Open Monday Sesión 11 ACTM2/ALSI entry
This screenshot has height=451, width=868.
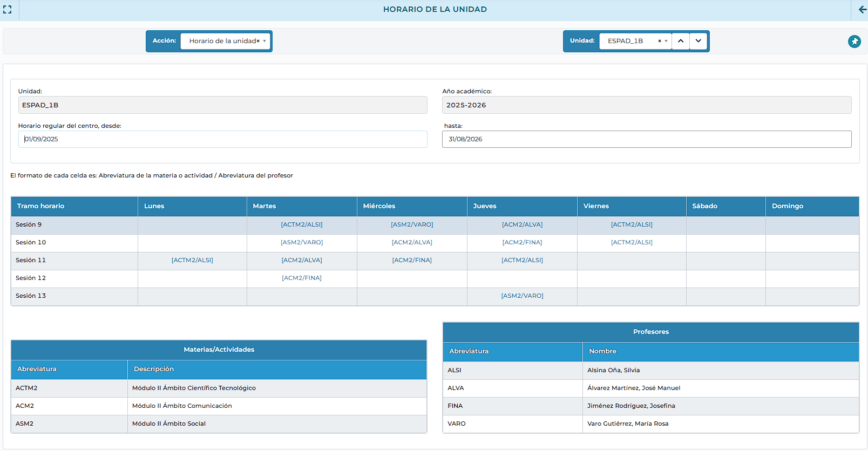pyautogui.click(x=192, y=261)
